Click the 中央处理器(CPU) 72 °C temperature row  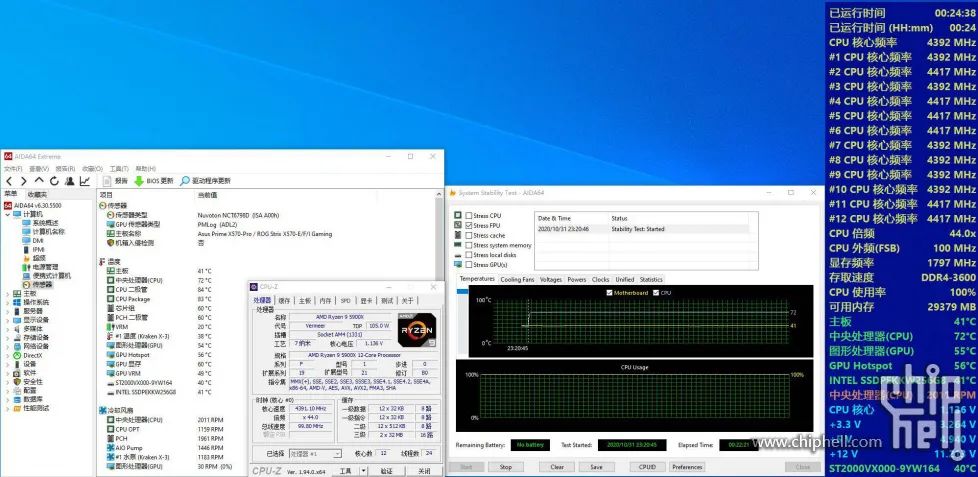click(x=159, y=281)
